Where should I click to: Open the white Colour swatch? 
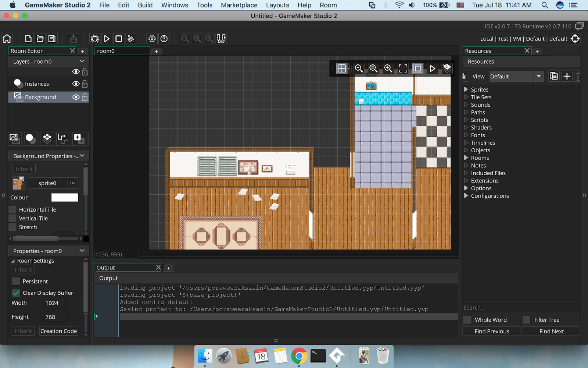pos(65,198)
